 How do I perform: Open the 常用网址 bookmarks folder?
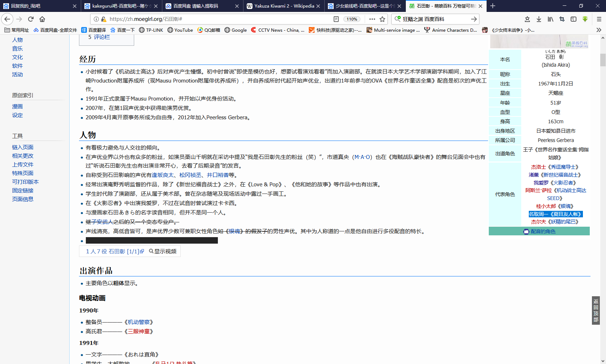click(x=17, y=30)
